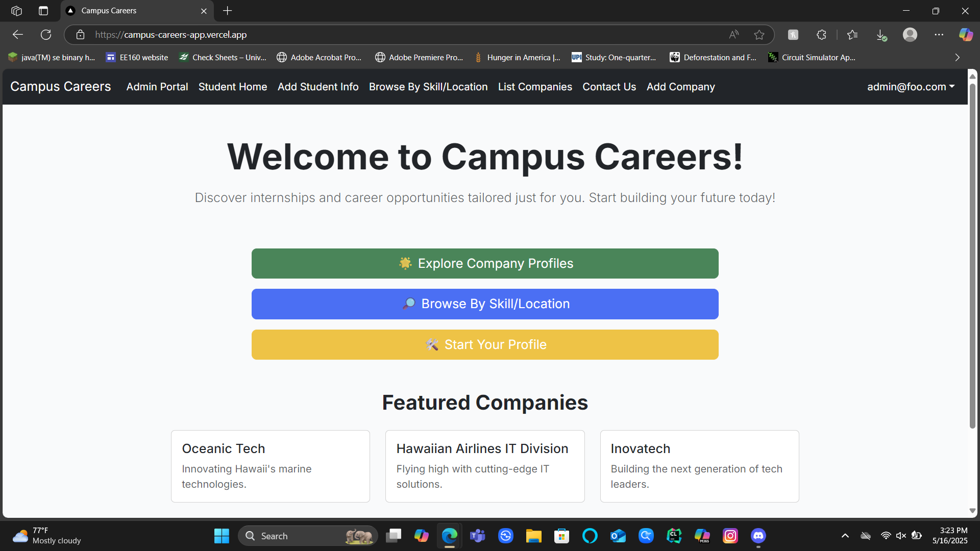Open Favorites from the toolbar star-list icon
This screenshot has width=980, height=551.
(x=852, y=34)
